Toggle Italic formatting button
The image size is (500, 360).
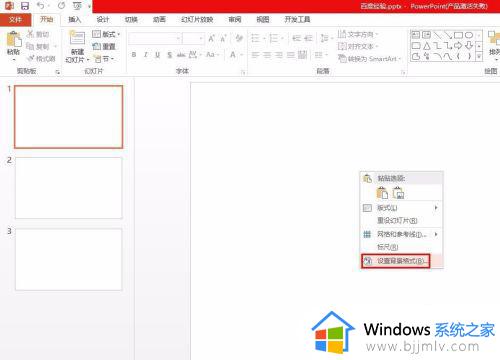pos(146,55)
